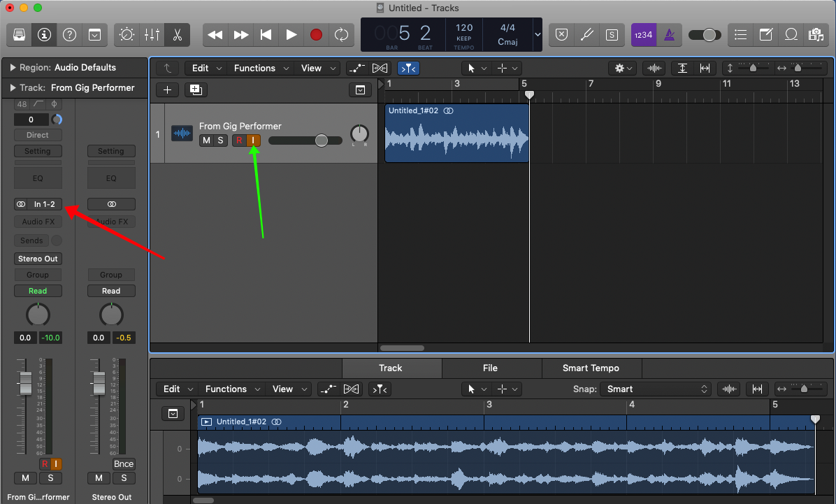
Task: Expand the Region: Audio Defaults disclosure triangle
Action: tap(13, 68)
